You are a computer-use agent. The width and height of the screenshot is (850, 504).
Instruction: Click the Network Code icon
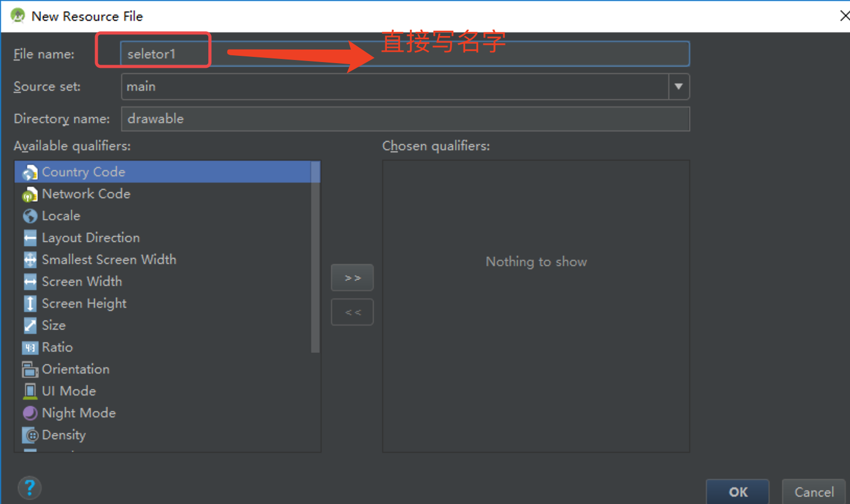coord(30,194)
